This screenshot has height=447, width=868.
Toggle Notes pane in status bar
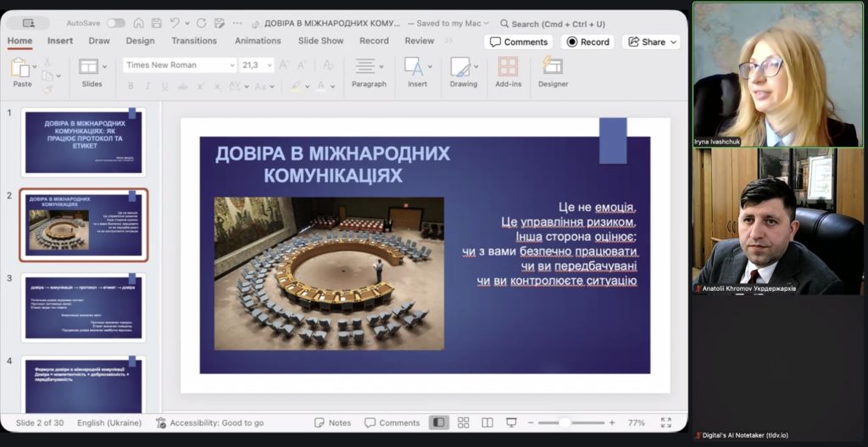click(x=332, y=422)
